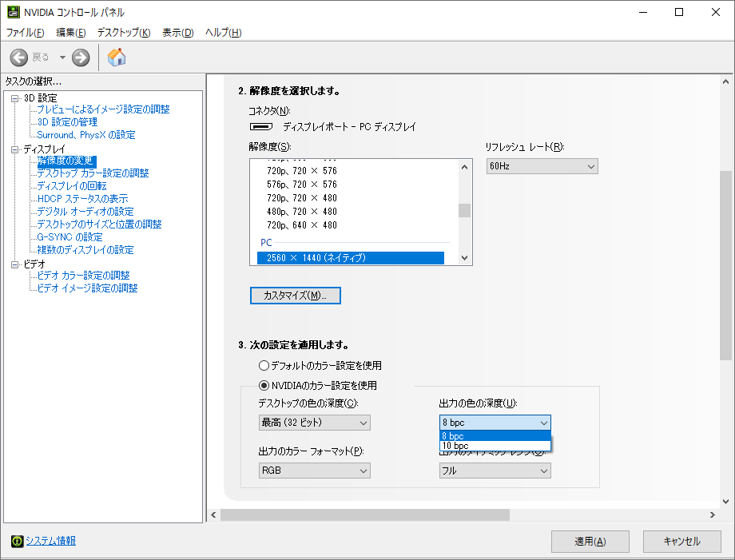Open the 編集(E) menu
This screenshot has height=560, width=735.
point(71,32)
